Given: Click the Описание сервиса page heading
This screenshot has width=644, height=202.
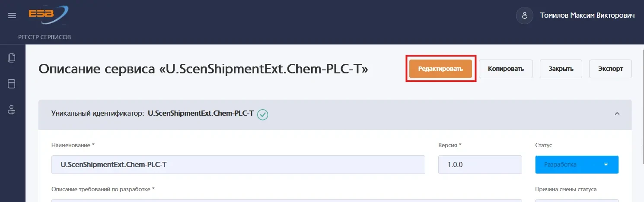Looking at the screenshot, I should point(203,69).
